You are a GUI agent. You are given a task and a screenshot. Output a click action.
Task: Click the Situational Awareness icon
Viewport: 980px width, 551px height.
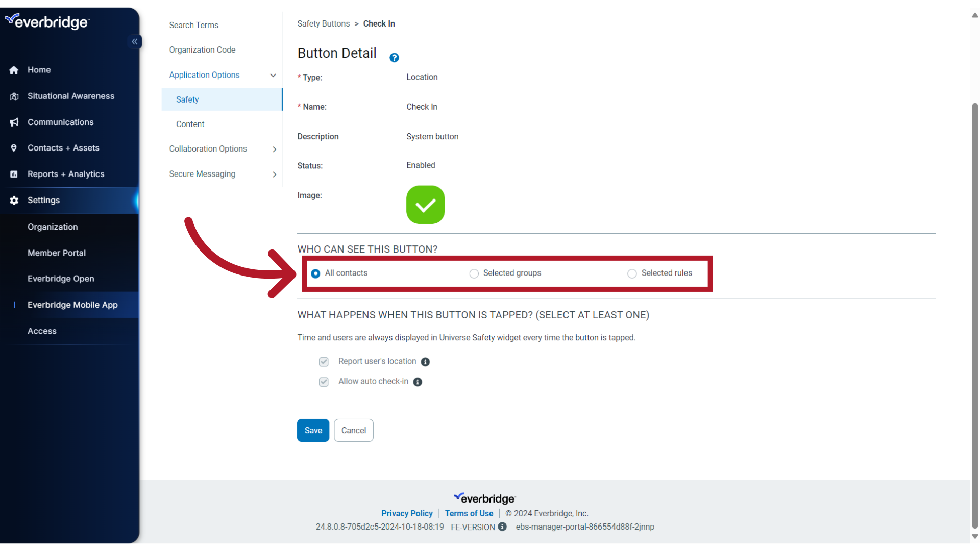(x=13, y=95)
